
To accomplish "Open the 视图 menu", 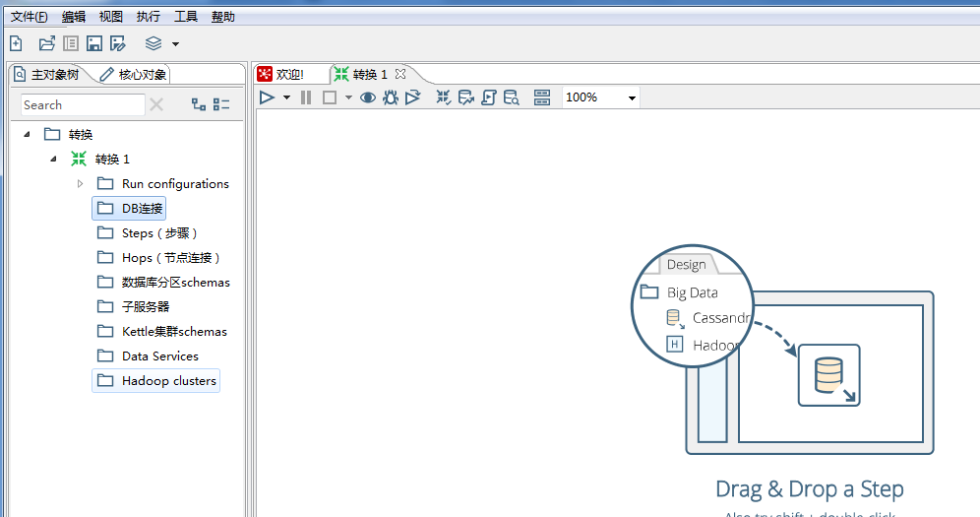I will [111, 17].
